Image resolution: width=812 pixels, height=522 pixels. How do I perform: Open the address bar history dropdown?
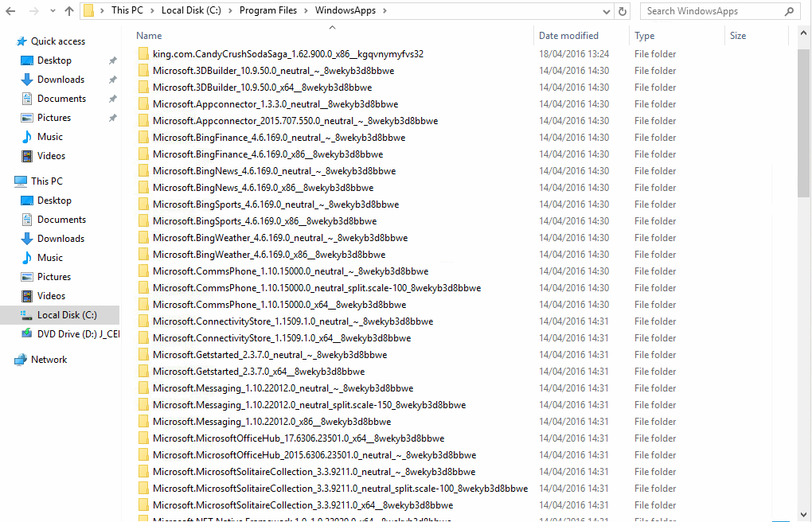(607, 11)
